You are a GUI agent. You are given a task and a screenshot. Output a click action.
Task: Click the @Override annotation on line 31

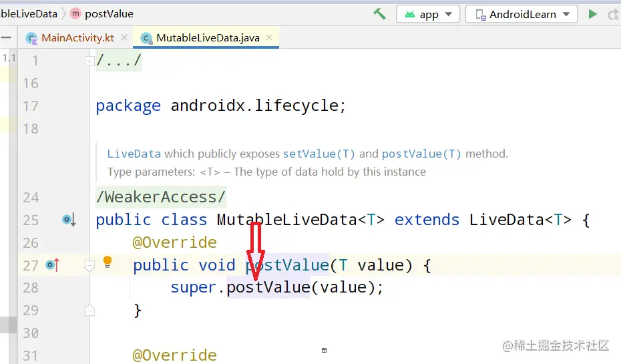175,355
